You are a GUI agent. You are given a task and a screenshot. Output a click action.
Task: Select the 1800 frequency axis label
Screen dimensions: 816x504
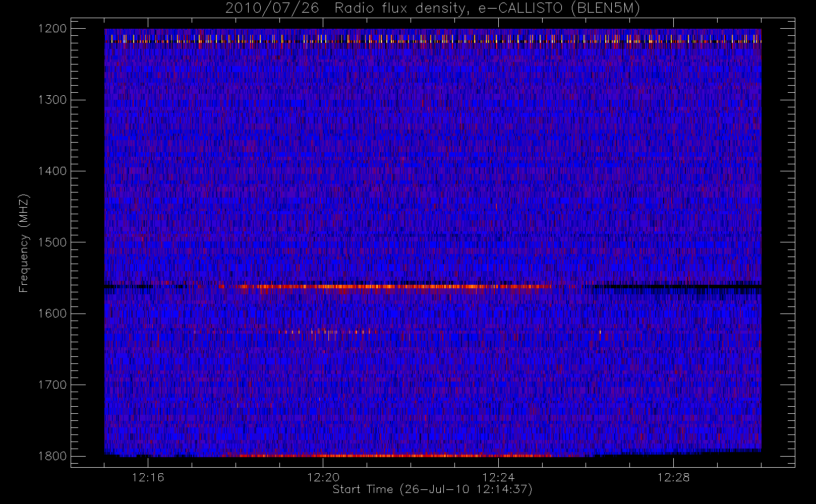tap(52, 456)
